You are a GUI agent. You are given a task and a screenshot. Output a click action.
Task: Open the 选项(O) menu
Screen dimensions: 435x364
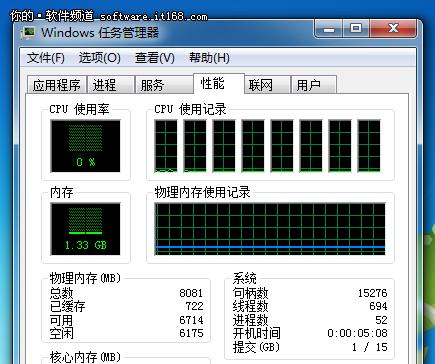99,58
